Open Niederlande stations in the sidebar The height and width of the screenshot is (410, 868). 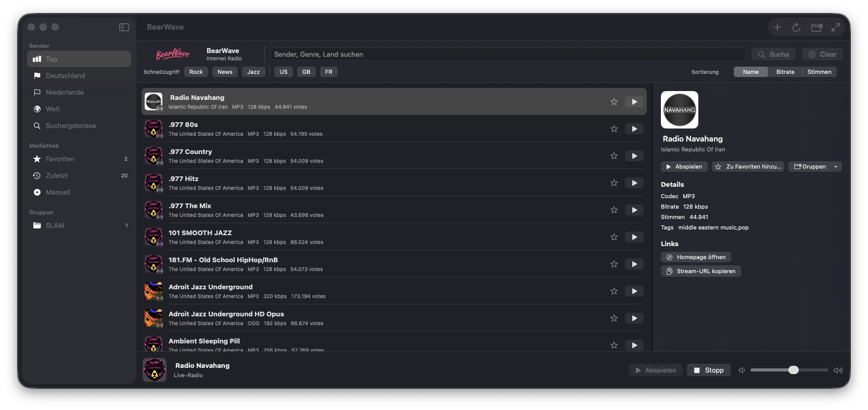[x=79, y=92]
